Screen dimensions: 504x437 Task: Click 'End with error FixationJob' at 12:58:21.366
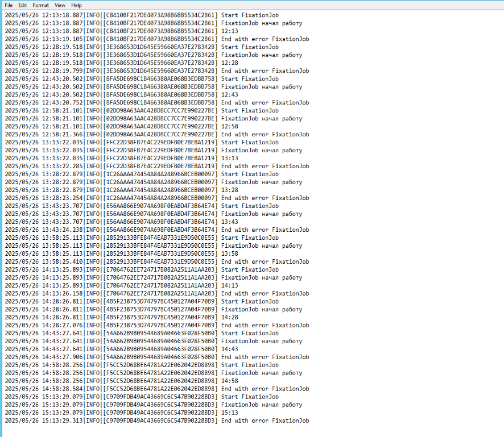coord(265,135)
